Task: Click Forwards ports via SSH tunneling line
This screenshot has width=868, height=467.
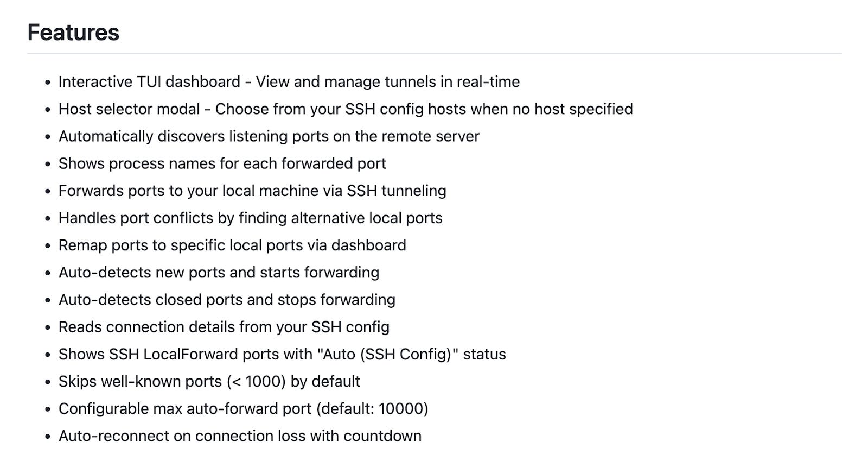Action: pyautogui.click(x=252, y=191)
